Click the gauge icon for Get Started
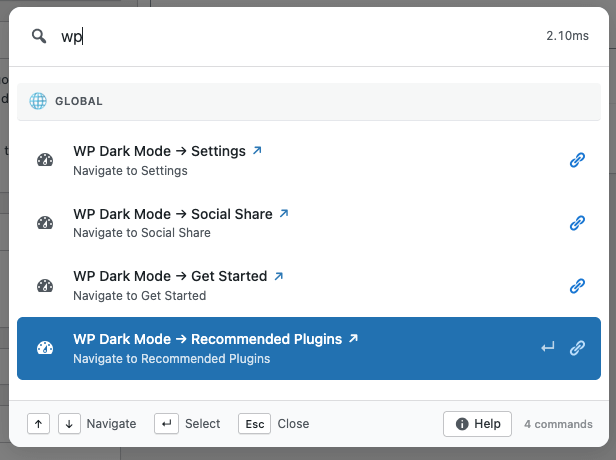 45,286
